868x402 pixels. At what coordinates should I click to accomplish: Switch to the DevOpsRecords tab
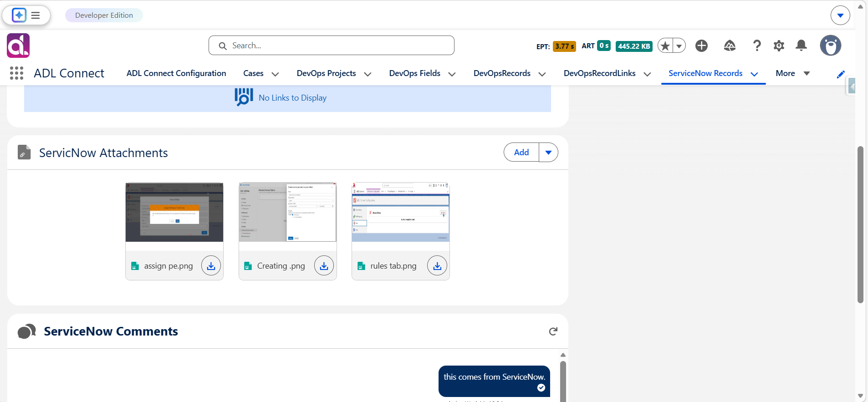click(502, 73)
